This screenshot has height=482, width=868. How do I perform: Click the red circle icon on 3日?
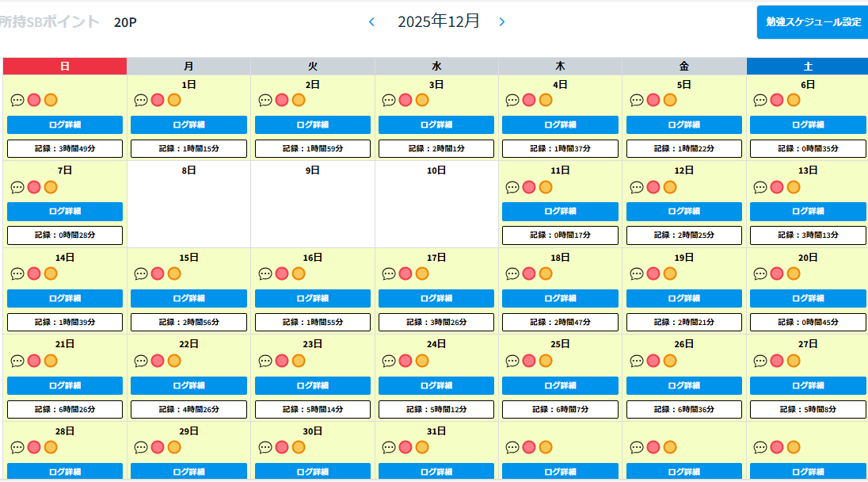point(405,100)
